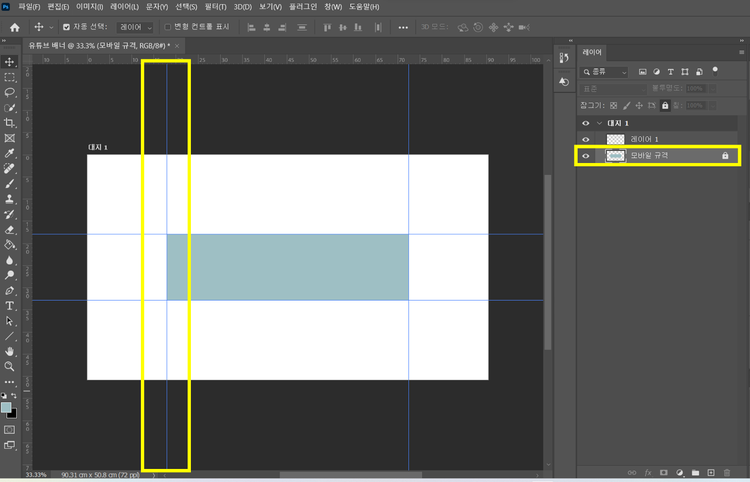Swap foreground and background colors
Viewport: 750px width, 482px height.
coord(14,395)
